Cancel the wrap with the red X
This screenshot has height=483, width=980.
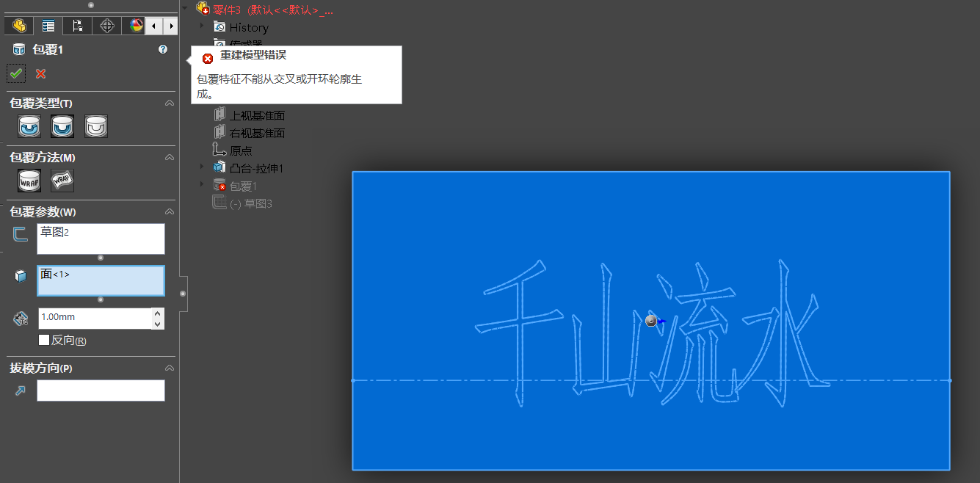(40, 73)
